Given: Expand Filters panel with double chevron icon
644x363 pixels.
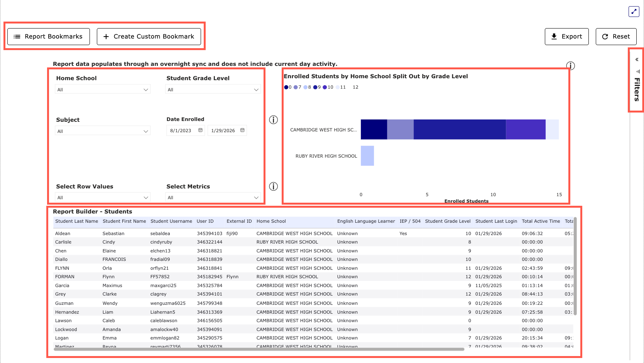Looking at the screenshot, I should click(x=637, y=59).
